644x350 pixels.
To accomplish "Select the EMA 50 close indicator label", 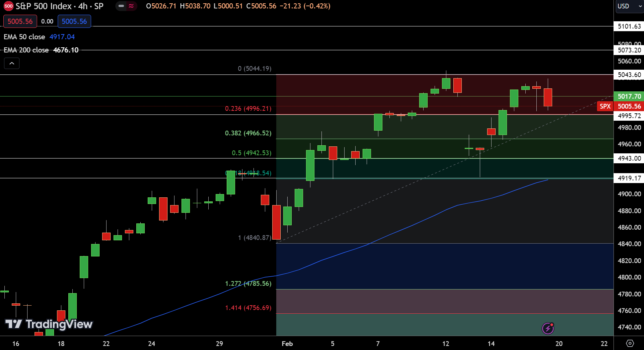I will click(x=24, y=37).
